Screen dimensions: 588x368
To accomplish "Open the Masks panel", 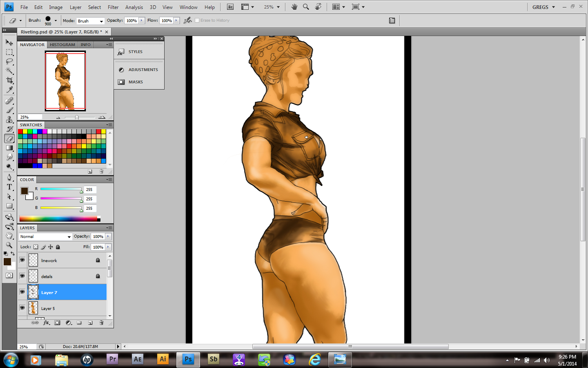I will pyautogui.click(x=135, y=82).
